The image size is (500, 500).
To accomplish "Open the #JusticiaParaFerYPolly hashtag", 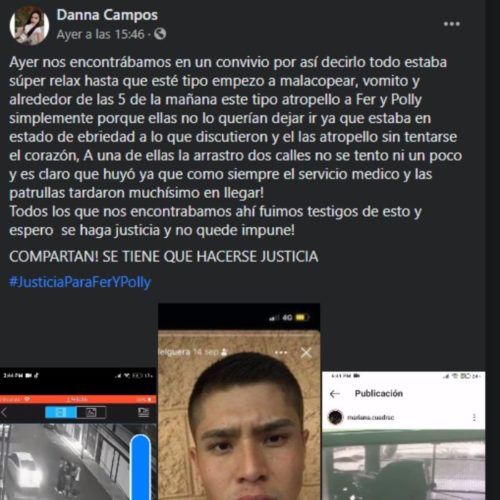I will click(x=80, y=282).
